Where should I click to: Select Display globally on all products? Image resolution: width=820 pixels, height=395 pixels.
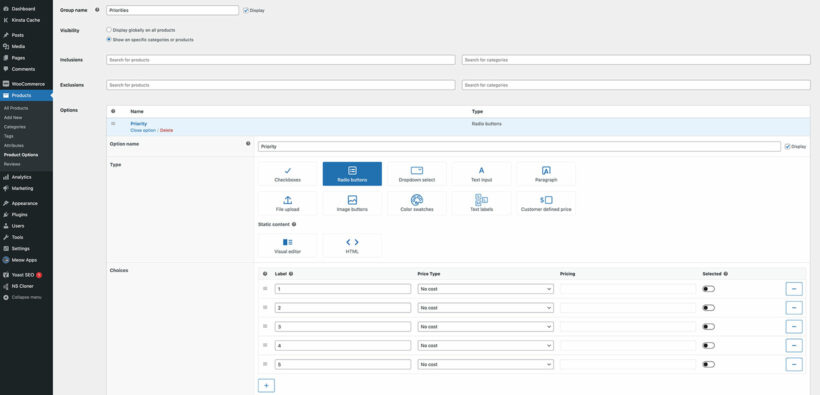click(109, 30)
